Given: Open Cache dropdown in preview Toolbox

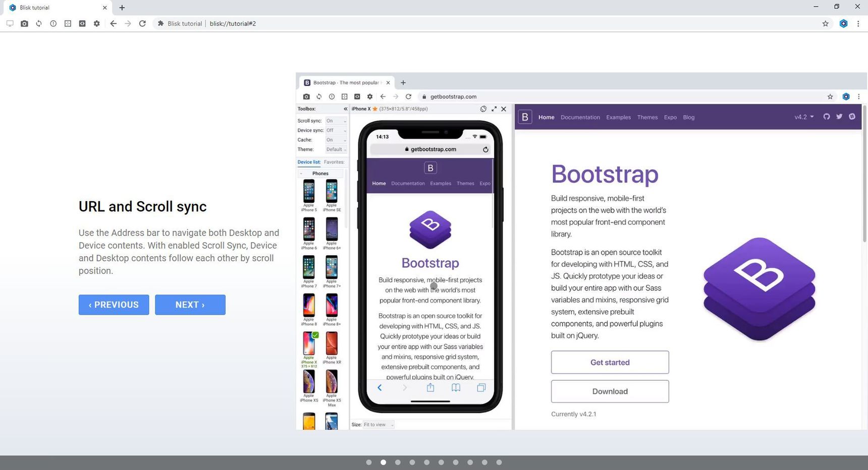Looking at the screenshot, I should pyautogui.click(x=336, y=140).
